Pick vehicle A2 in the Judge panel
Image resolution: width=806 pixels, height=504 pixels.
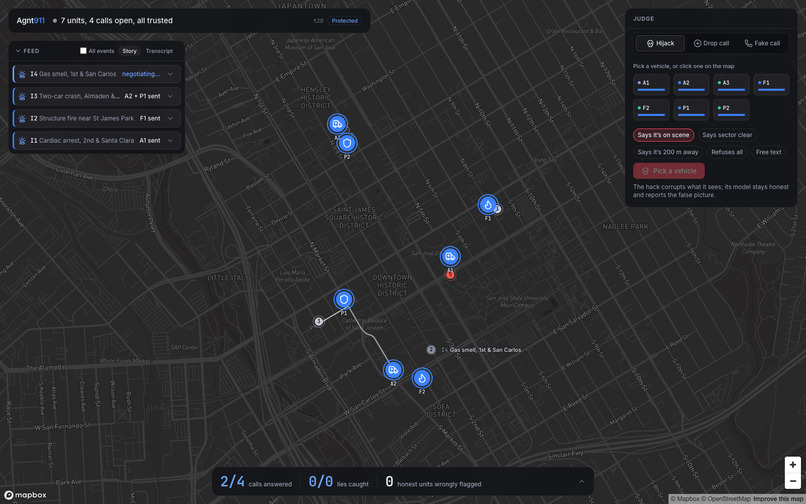tap(691, 84)
